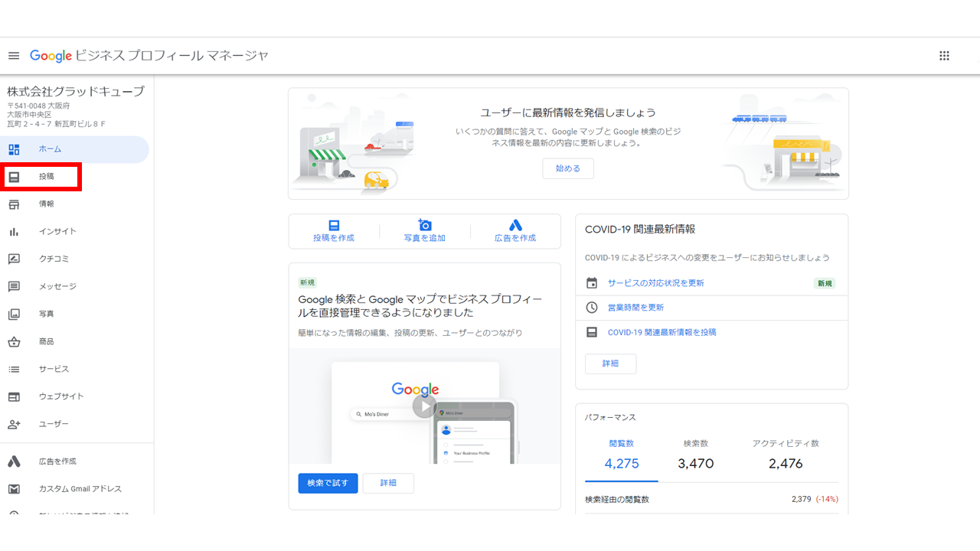Click the 検索経由の閲覧数 row

point(712,499)
